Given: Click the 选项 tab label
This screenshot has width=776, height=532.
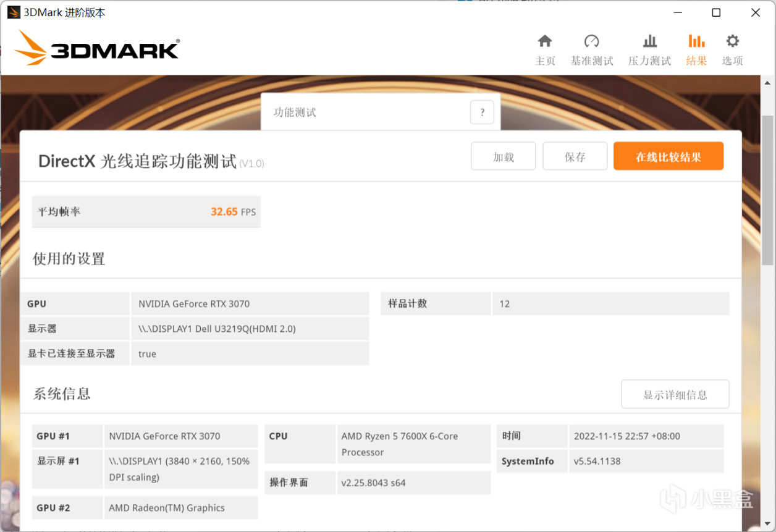Looking at the screenshot, I should tap(732, 61).
